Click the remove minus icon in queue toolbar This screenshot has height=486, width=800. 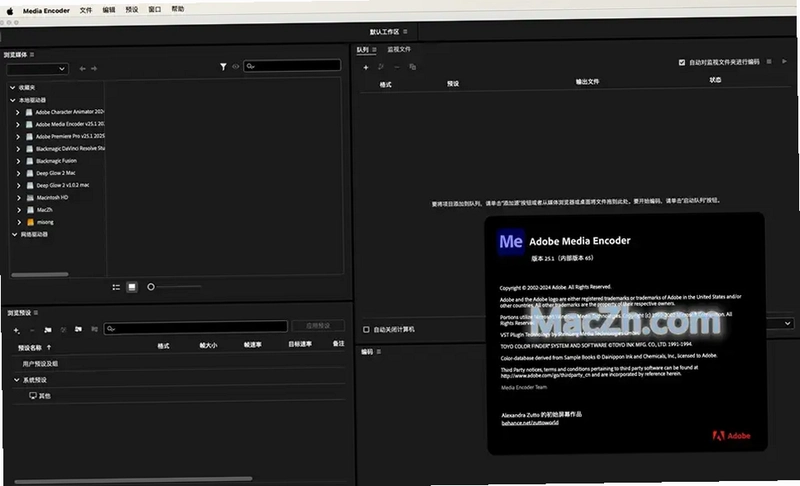[x=397, y=67]
